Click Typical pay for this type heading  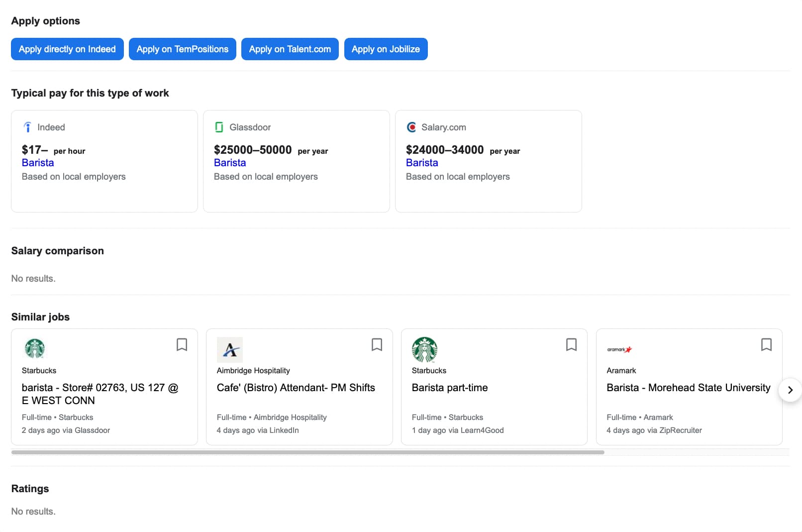90,93
